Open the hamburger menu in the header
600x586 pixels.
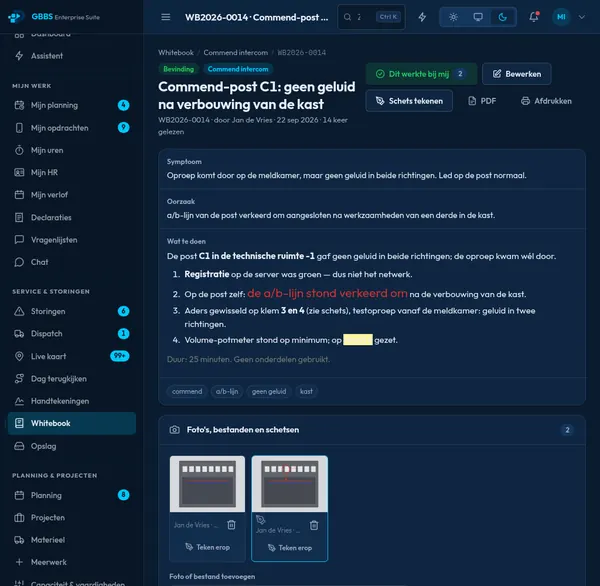pos(166,17)
